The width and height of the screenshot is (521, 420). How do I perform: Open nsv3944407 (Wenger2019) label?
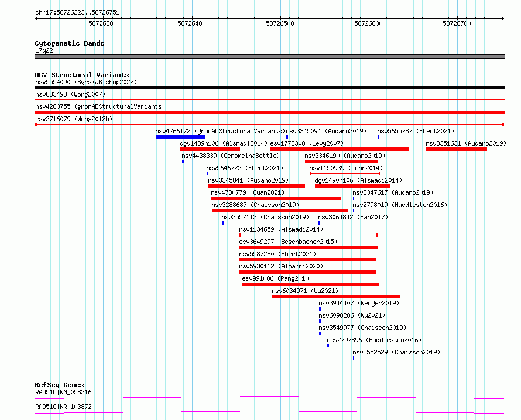pyautogui.click(x=358, y=303)
